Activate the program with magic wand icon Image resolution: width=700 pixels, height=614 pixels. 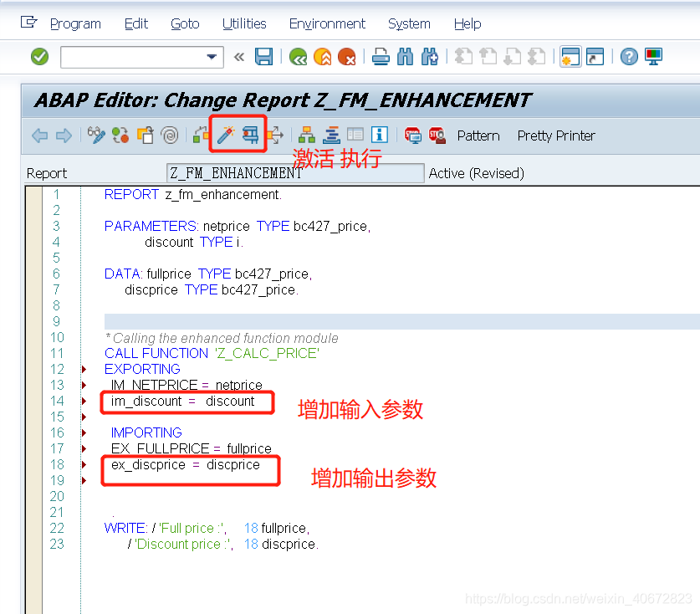point(226,135)
